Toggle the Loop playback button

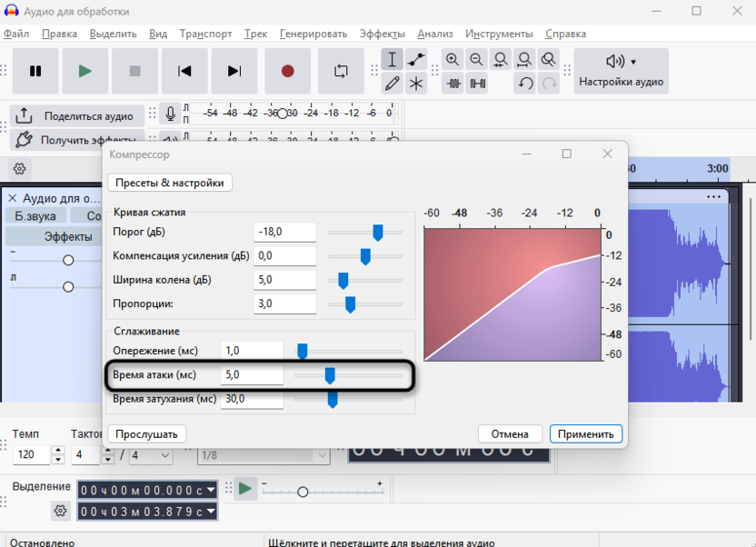click(341, 71)
